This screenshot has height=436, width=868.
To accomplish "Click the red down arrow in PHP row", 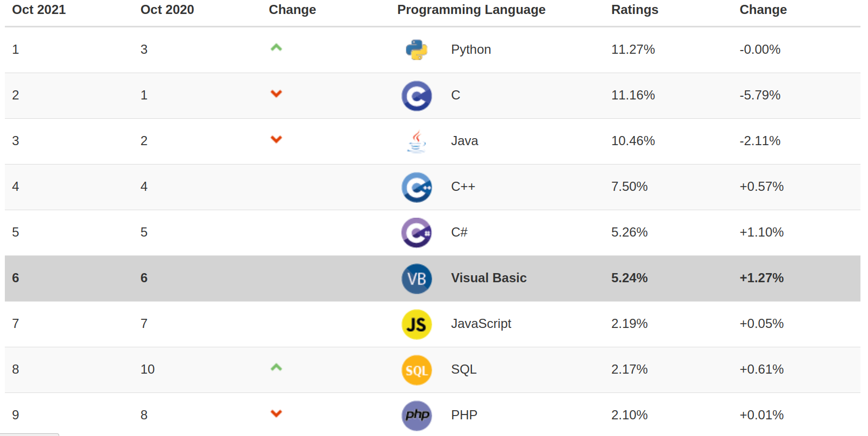I will tap(276, 413).
